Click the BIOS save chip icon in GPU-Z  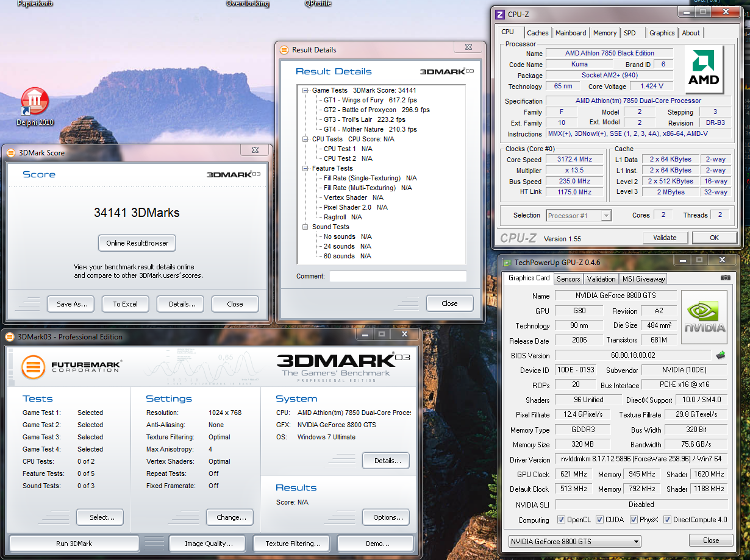point(721,355)
